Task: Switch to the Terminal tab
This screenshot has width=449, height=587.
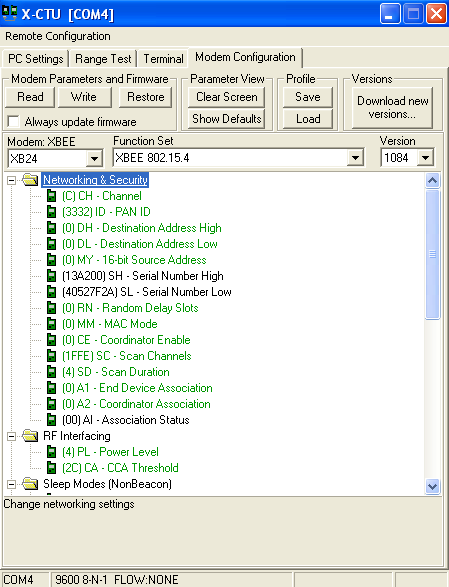Action: pos(163,59)
